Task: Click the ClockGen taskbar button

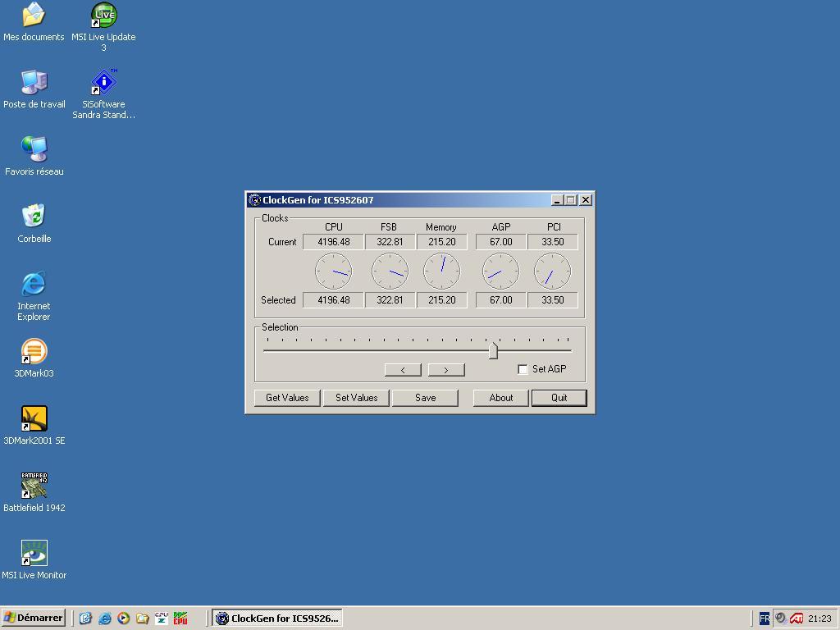Action: pos(277,618)
